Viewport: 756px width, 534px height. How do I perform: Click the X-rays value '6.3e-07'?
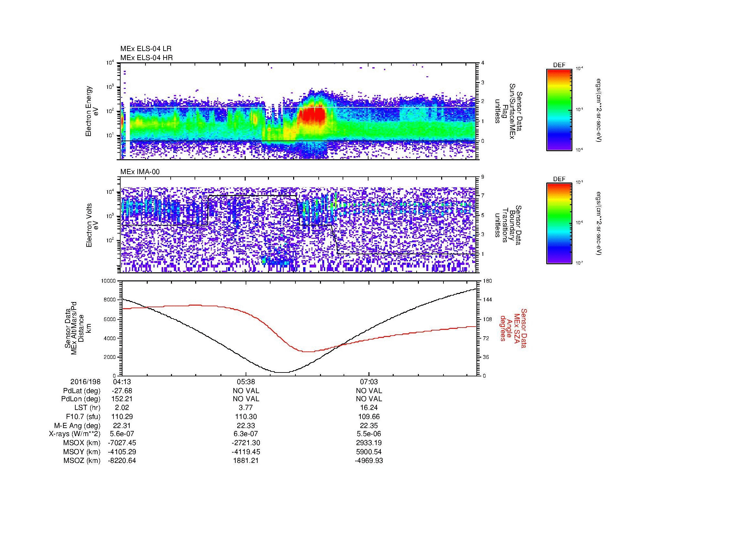[246, 434]
